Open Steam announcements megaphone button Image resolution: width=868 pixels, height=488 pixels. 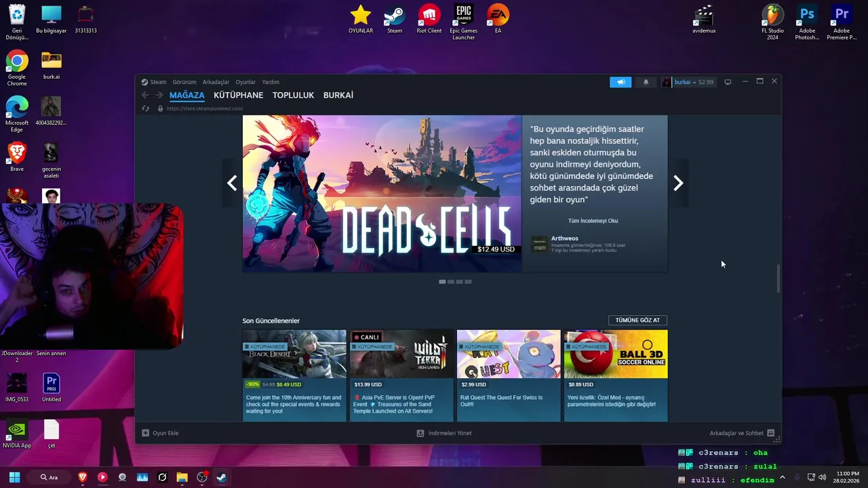click(620, 82)
